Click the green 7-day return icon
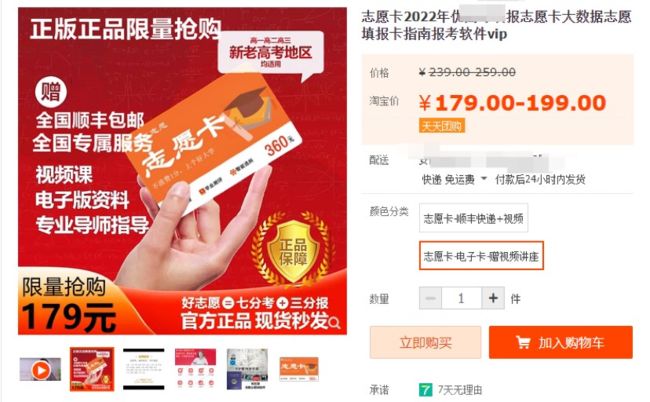This screenshot has width=650, height=402. 425,390
